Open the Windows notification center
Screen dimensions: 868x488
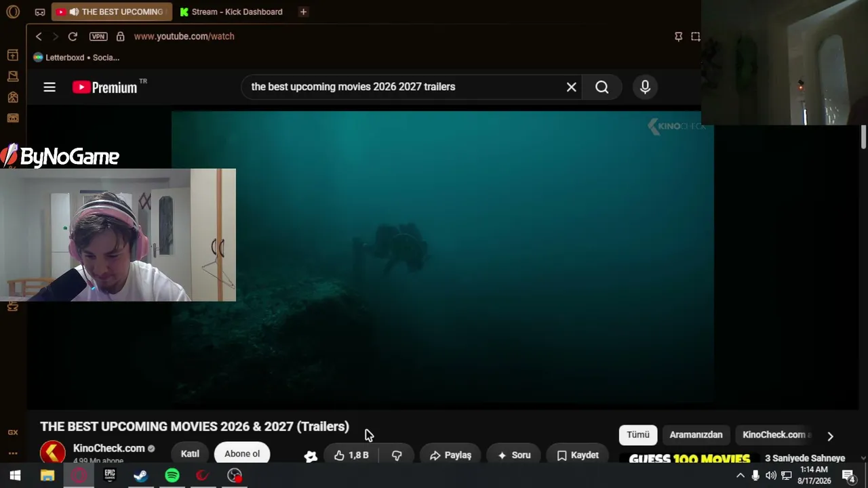(848, 476)
